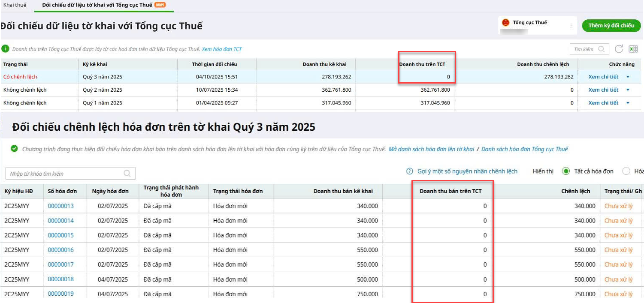
Task: Expand dropdown arrow for Quý 3 năm 2025 row
Action: coord(628,77)
